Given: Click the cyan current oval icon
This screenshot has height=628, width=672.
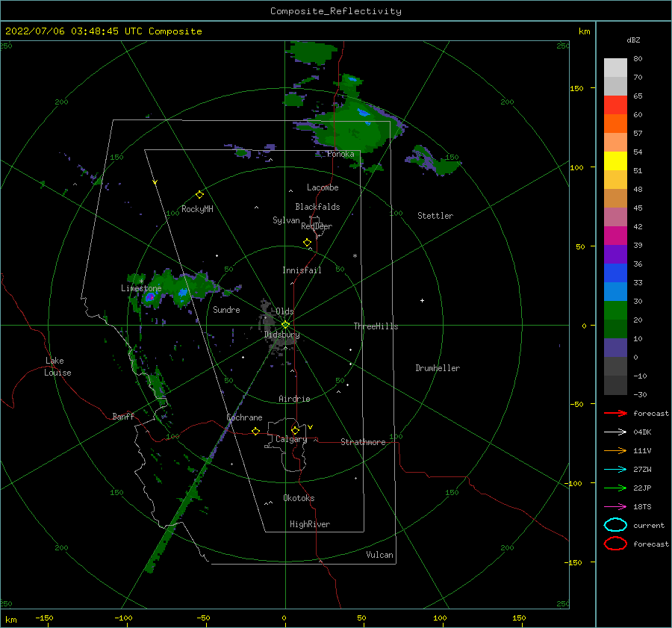Looking at the screenshot, I should [615, 525].
